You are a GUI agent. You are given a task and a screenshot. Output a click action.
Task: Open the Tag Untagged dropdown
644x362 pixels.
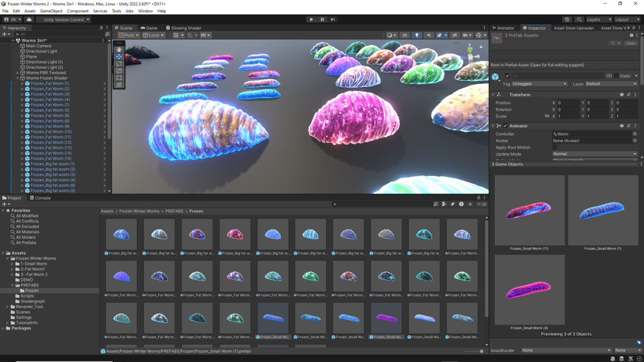539,84
